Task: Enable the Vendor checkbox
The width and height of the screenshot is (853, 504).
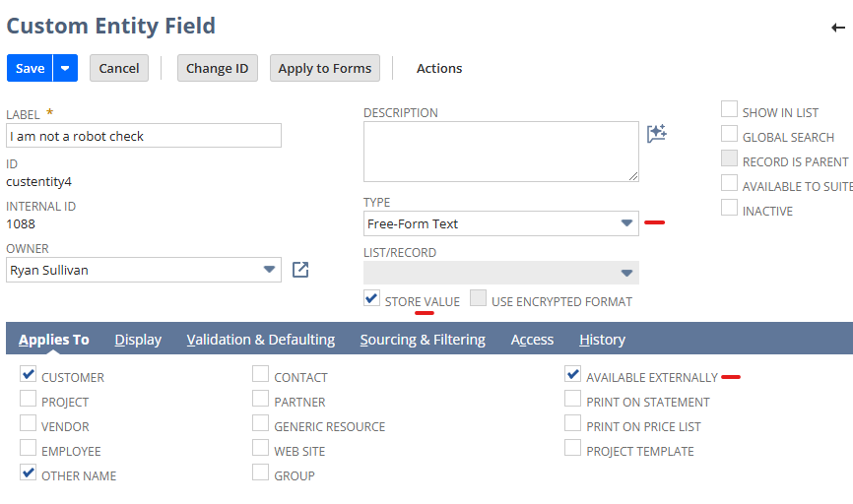Action: 28,424
